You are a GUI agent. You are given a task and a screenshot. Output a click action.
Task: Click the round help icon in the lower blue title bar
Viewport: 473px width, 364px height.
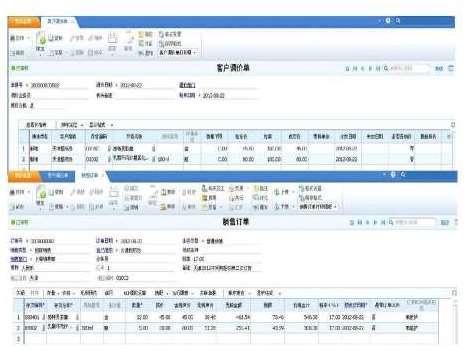pos(393,174)
